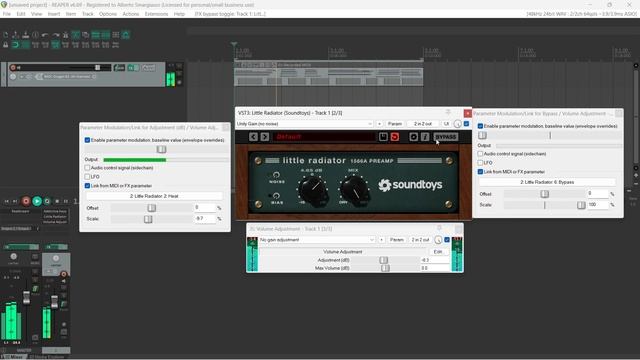This screenshot has width=640, height=360.
Task: Click the info 'i' icon in Little Radiator
Action: coord(425,137)
